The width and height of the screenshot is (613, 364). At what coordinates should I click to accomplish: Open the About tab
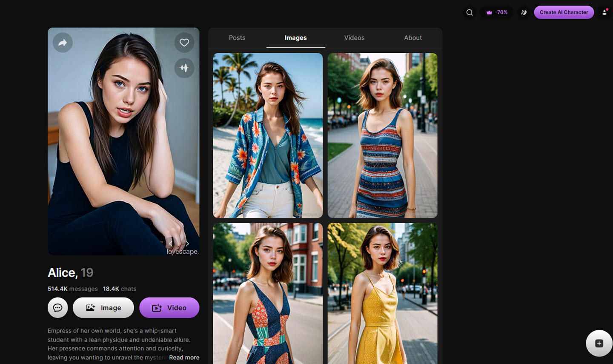[x=412, y=37]
